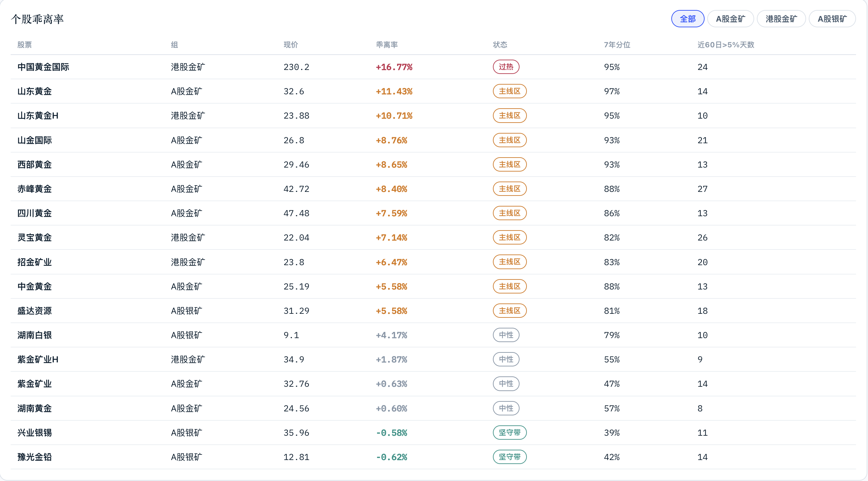Switch to the 港股金矿 filter tab

[x=781, y=19]
